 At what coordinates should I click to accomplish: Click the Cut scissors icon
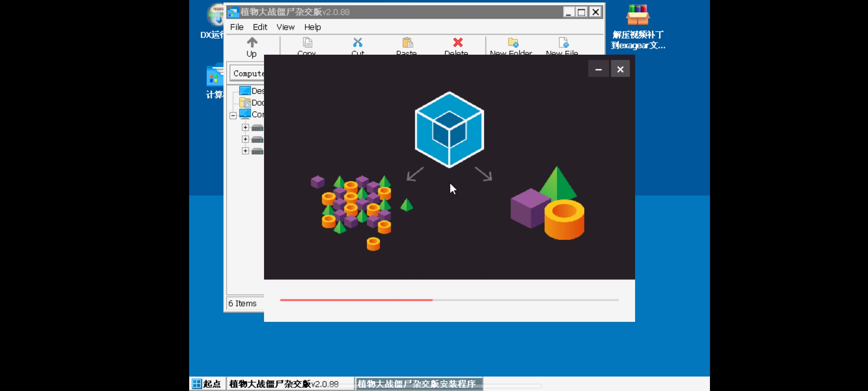[358, 43]
